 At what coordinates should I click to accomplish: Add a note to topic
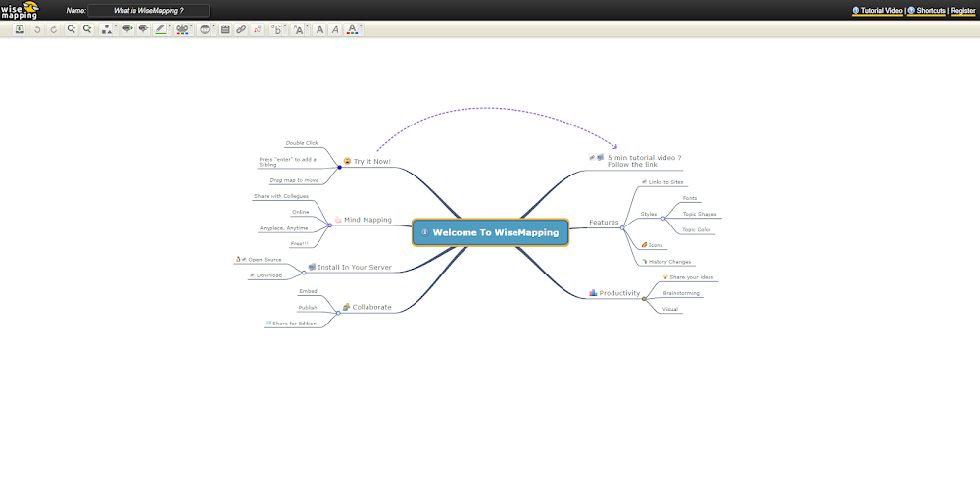click(x=225, y=29)
